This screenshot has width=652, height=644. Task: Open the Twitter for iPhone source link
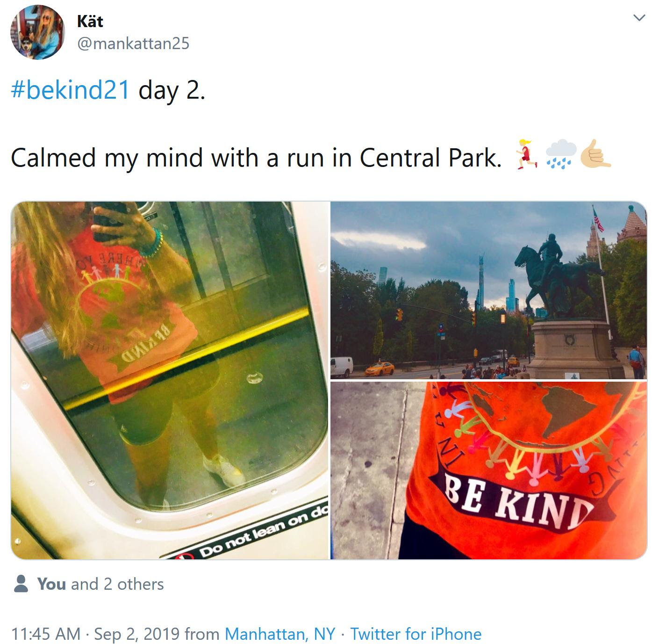pos(416,634)
